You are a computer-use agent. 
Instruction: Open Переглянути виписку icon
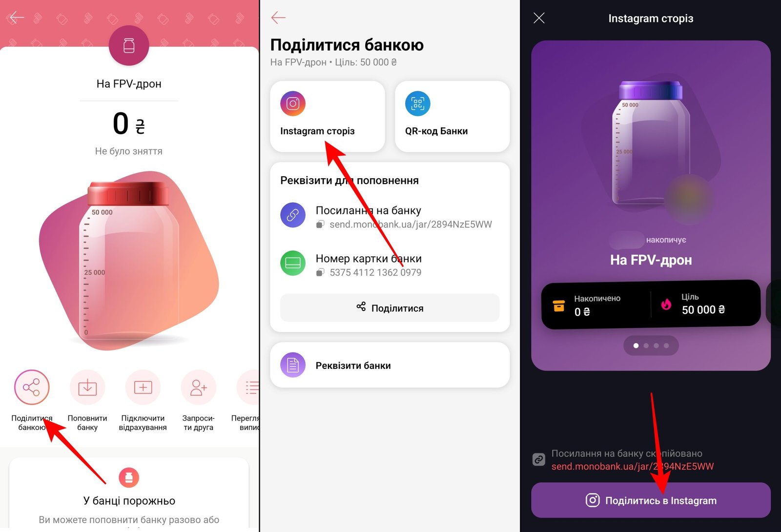(x=247, y=387)
